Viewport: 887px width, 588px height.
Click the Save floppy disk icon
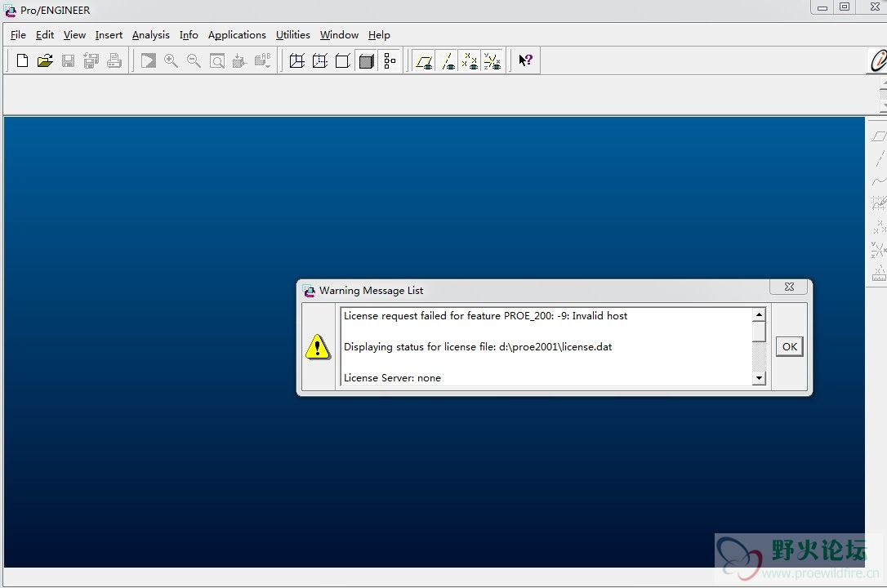68,60
